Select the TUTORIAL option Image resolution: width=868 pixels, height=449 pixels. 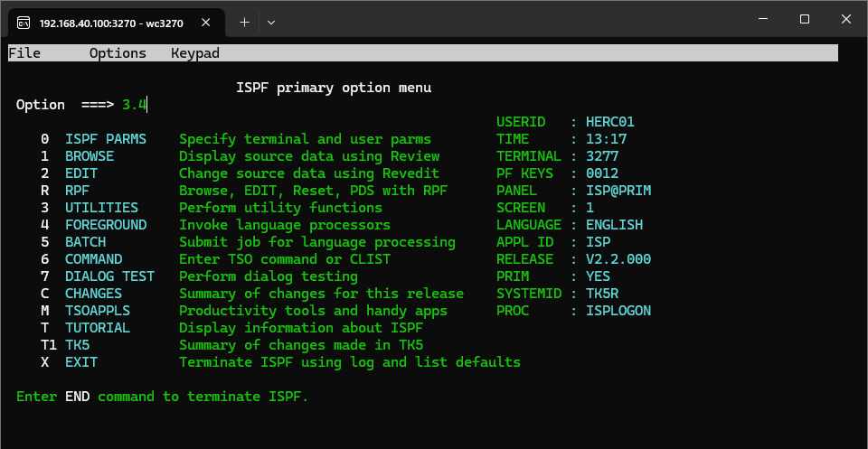(x=98, y=328)
